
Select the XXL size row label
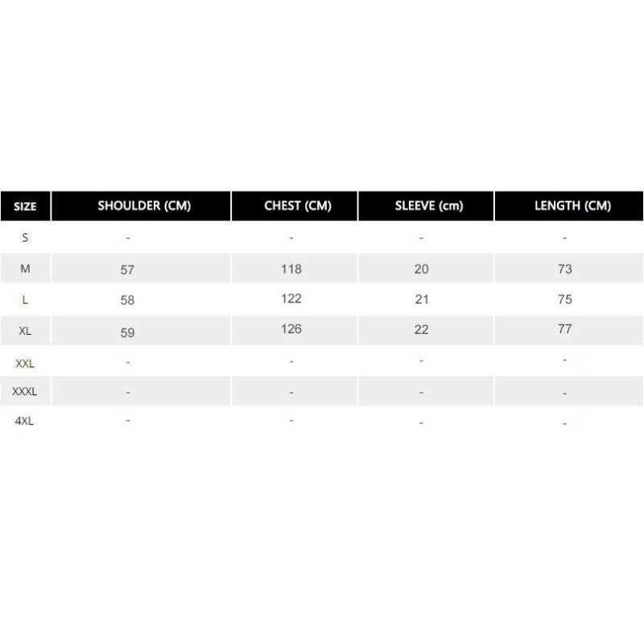pos(25,363)
